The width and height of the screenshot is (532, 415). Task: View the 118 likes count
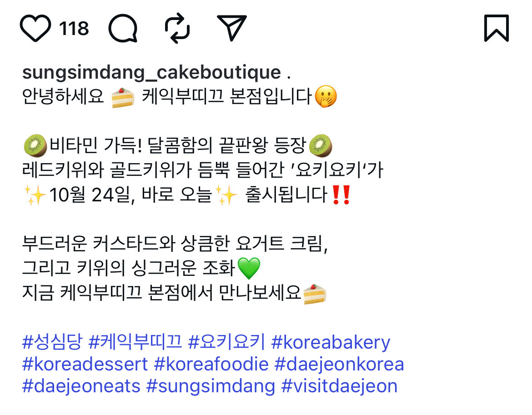pos(74,29)
